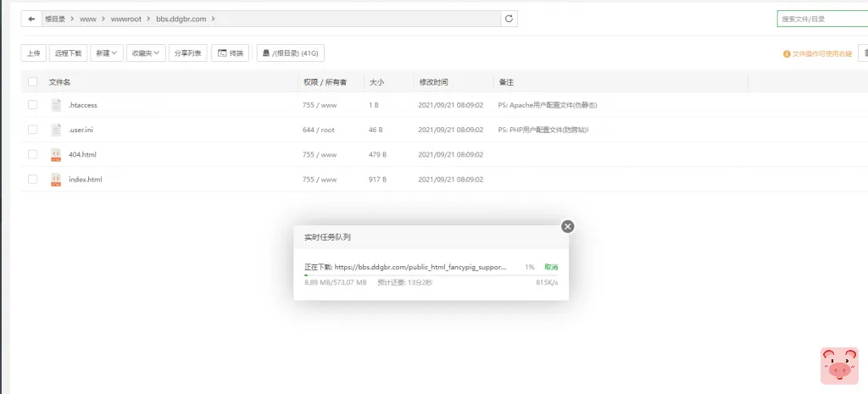Click the 755 / www permission for .htaccess

[x=320, y=104]
